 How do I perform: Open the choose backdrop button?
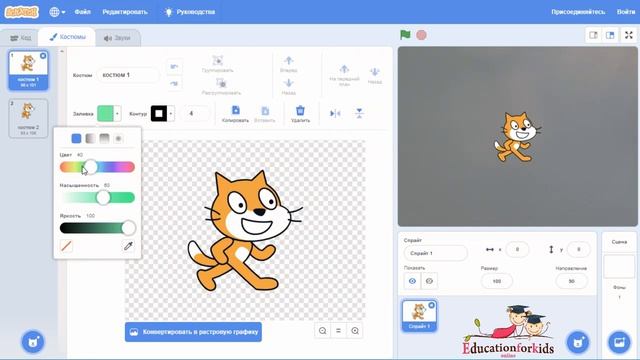[x=619, y=342]
